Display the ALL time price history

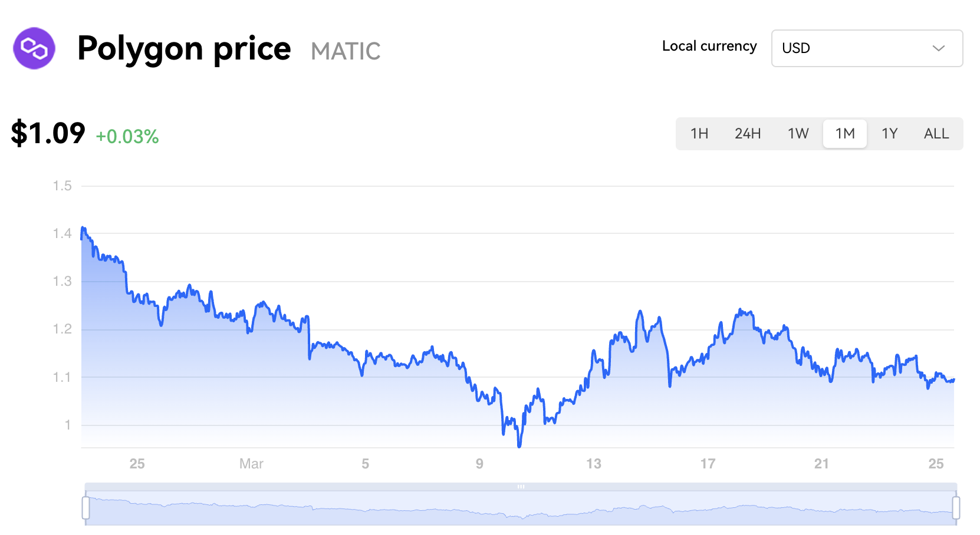coord(936,134)
